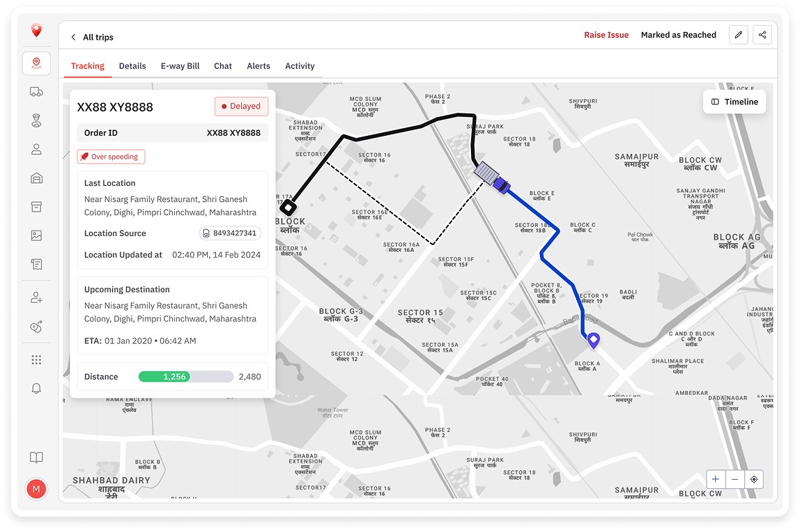Image resolution: width=800 pixels, height=532 pixels.
Task: Open the E-way Bill tab
Action: pyautogui.click(x=180, y=65)
